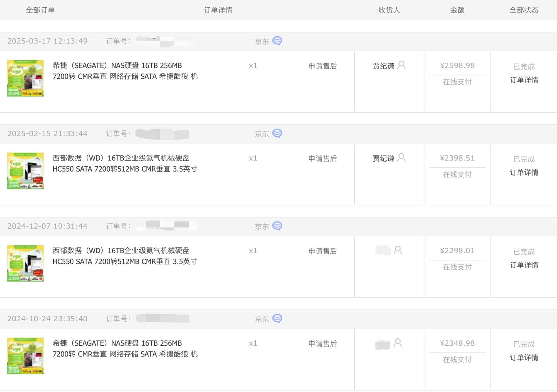Image resolution: width=557 pixels, height=392 pixels.
Task: Open seller chat for the 2024-10-24 order
Action: 277,319
